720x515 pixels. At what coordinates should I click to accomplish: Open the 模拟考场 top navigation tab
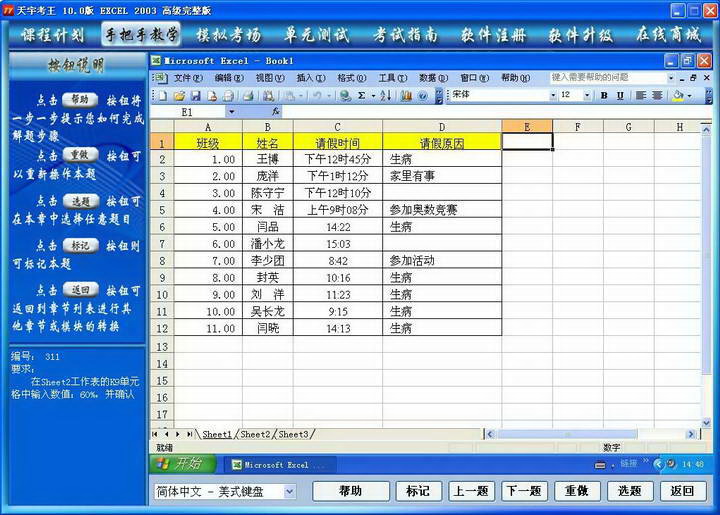point(228,35)
